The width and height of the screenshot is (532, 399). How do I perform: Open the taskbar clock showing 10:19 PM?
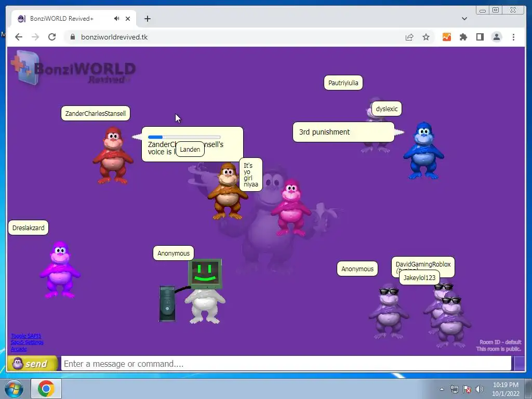(506, 389)
